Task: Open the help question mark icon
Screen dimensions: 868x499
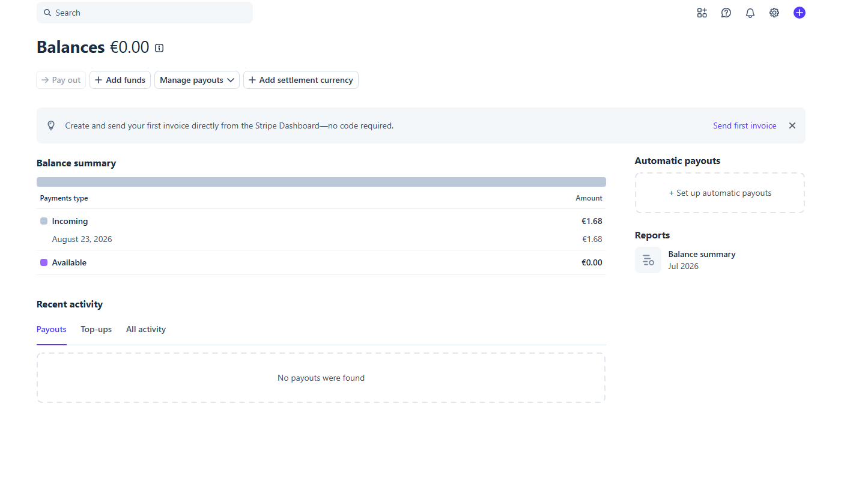Action: [726, 13]
